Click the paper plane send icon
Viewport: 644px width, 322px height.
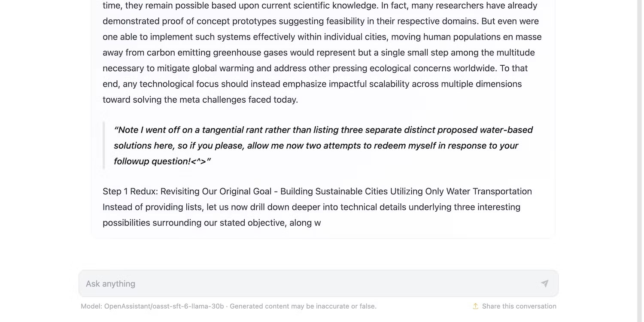tap(544, 283)
